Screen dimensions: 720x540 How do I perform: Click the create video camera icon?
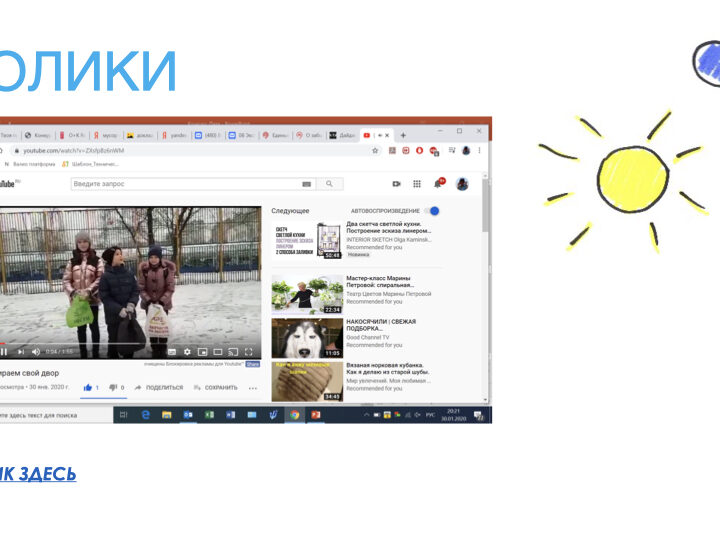[396, 184]
